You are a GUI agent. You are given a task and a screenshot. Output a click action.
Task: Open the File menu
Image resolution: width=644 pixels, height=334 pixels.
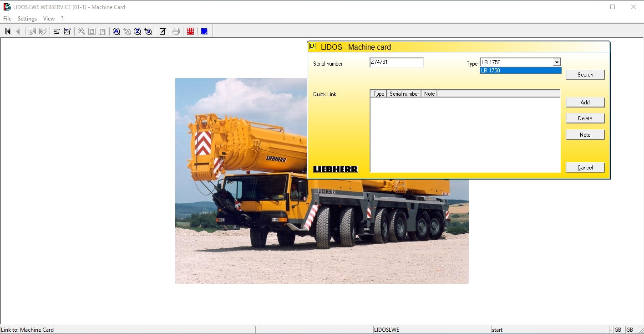point(7,19)
